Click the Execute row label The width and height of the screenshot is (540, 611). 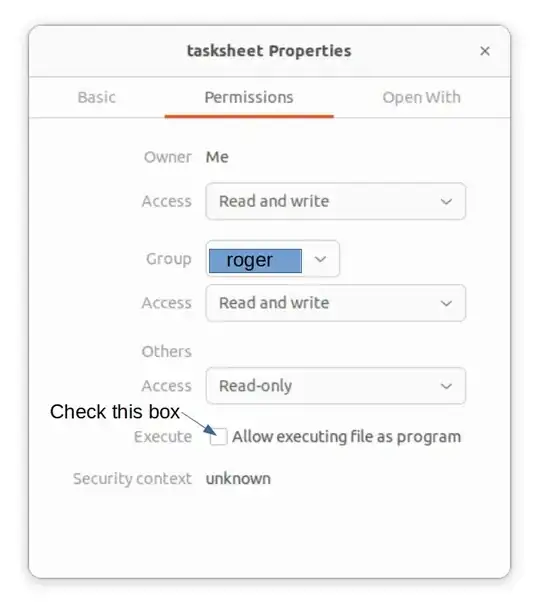(163, 437)
